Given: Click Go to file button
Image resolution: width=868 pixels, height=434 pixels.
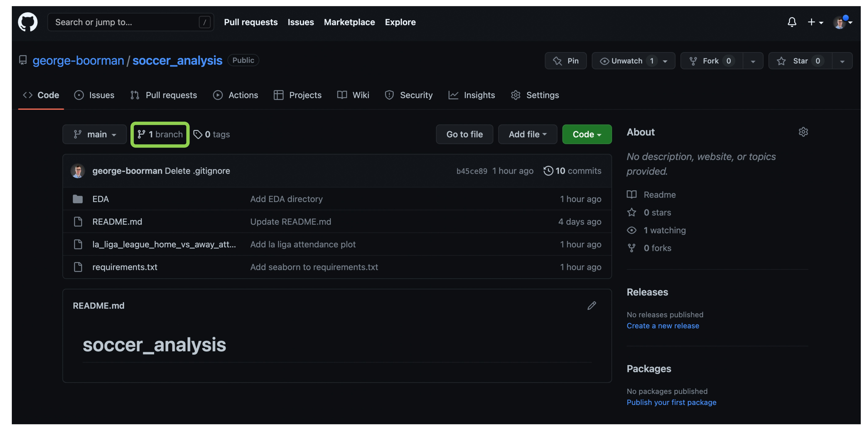Looking at the screenshot, I should (x=464, y=134).
